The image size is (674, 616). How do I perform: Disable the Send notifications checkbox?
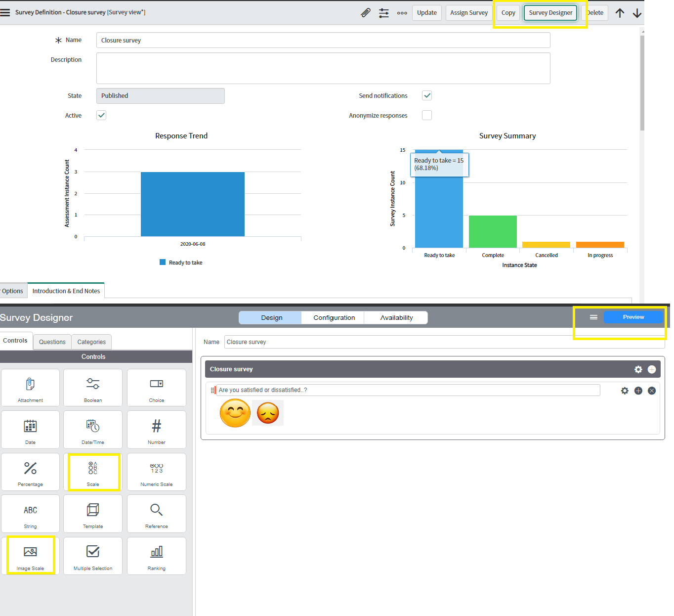pyautogui.click(x=426, y=95)
